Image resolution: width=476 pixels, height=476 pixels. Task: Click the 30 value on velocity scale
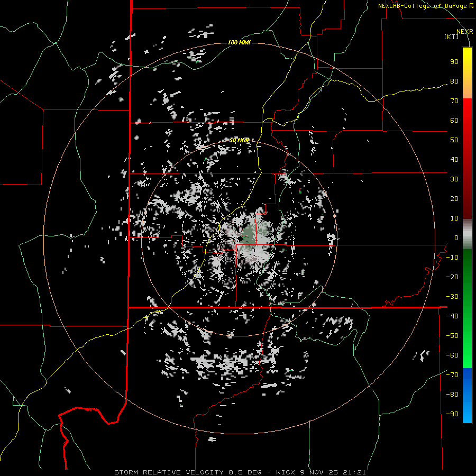[454, 179]
